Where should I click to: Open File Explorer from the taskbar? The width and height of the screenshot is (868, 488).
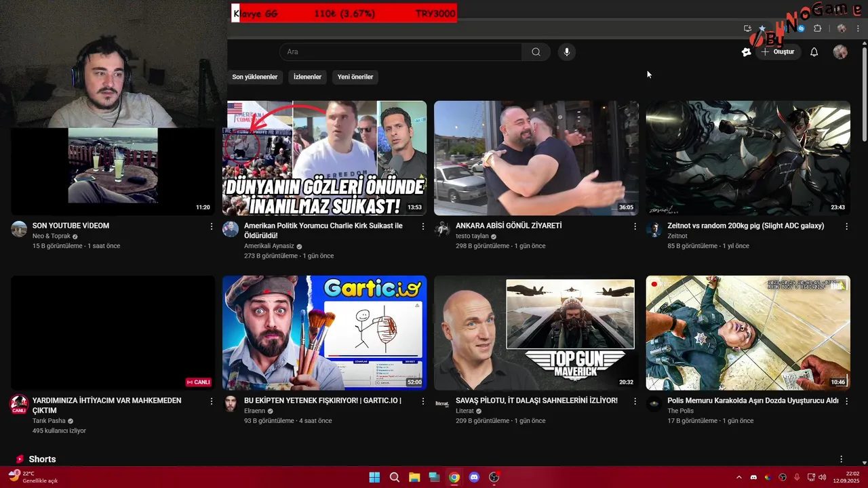pyautogui.click(x=414, y=477)
